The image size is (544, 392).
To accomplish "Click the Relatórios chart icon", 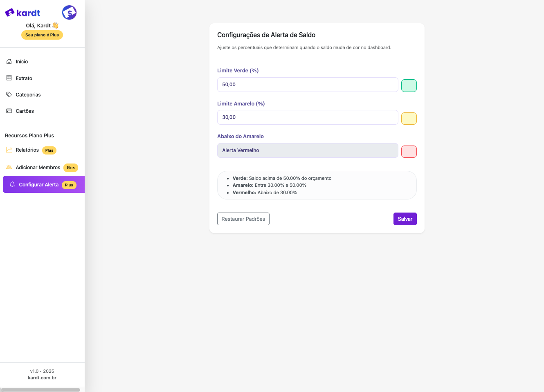I will point(9,150).
